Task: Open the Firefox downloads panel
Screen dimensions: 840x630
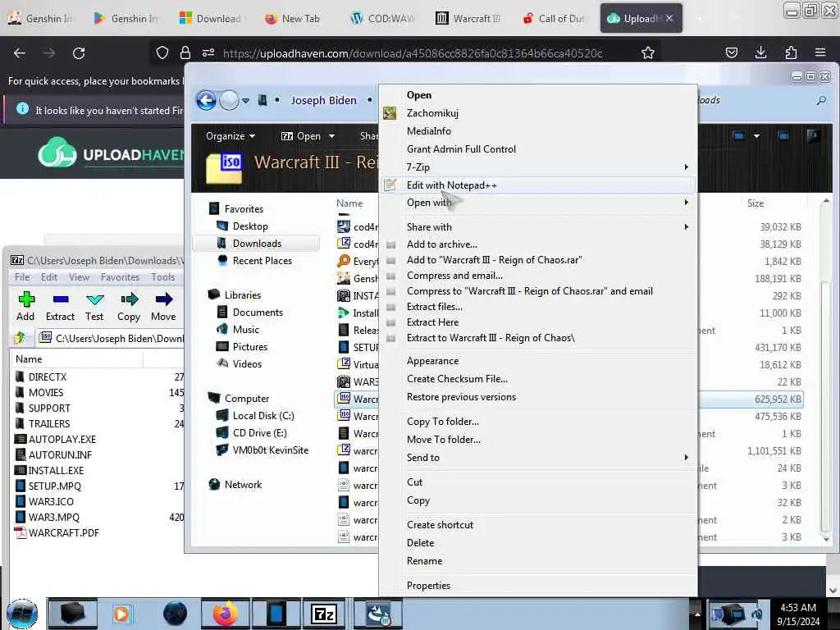Action: click(x=760, y=52)
